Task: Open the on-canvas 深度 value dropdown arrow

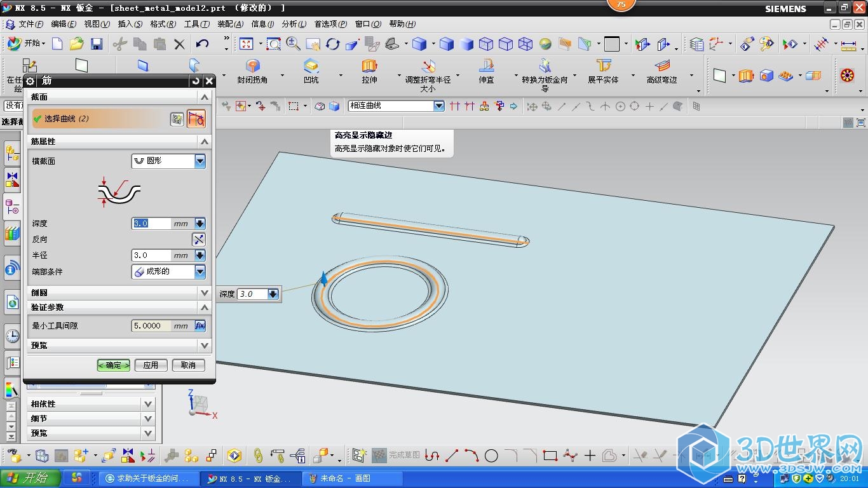Action: 273,294
